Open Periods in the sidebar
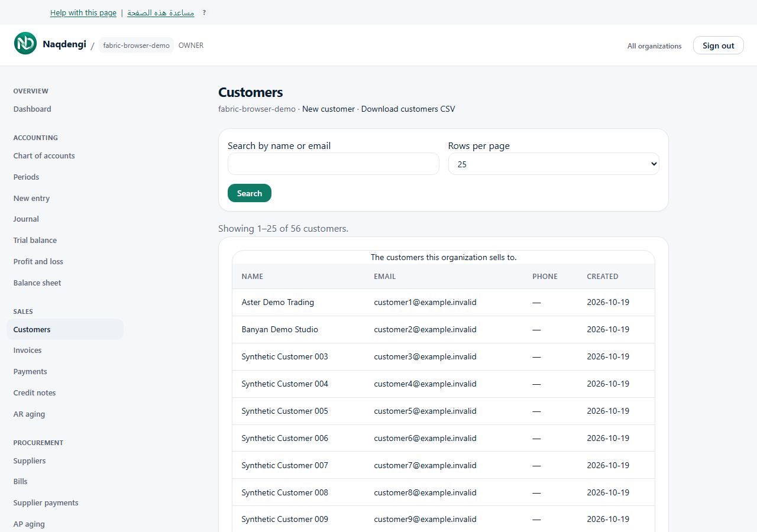 click(27, 177)
